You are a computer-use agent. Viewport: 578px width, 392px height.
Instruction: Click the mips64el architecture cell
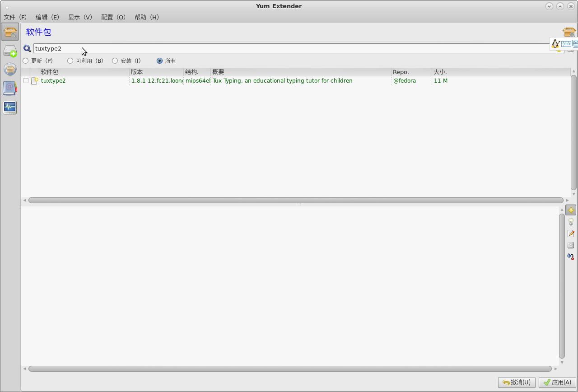[x=198, y=81]
